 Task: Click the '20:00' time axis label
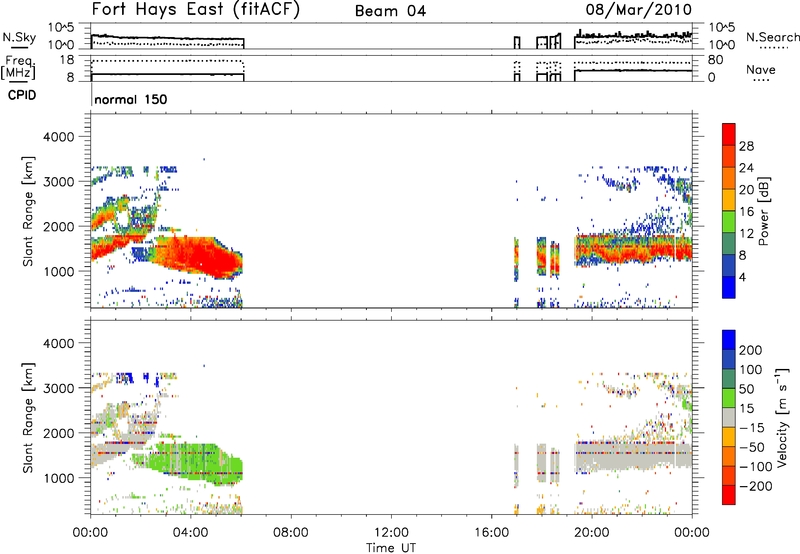point(591,532)
